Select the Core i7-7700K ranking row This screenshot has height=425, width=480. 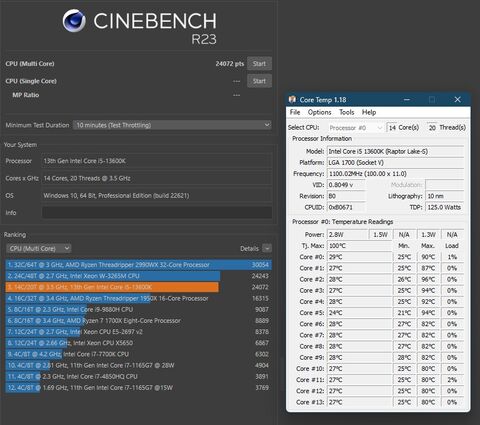(x=138, y=354)
